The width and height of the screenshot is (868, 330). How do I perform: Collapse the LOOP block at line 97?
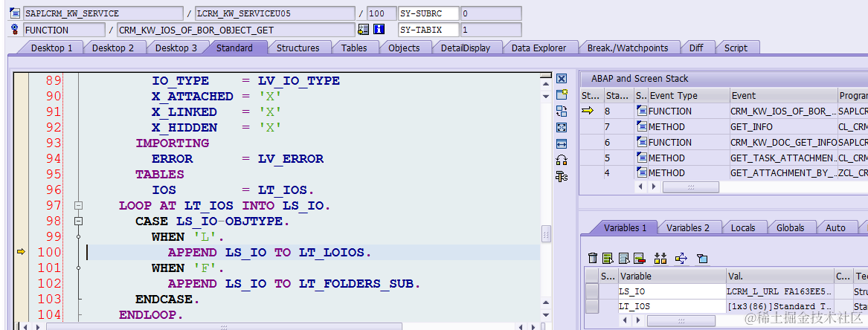79,206
